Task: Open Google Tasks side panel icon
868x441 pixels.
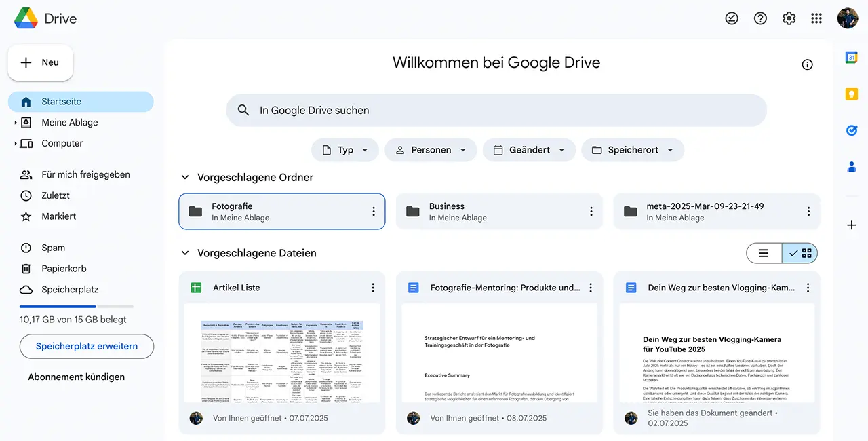Action: [x=852, y=130]
